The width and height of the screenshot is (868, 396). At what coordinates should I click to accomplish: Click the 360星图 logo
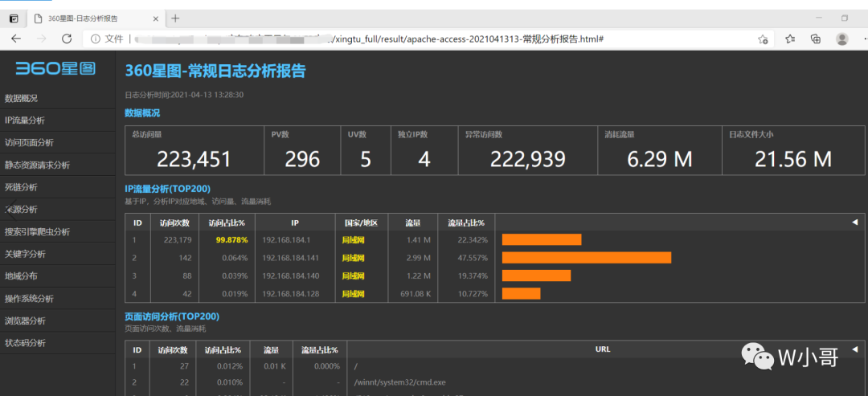pyautogui.click(x=55, y=68)
